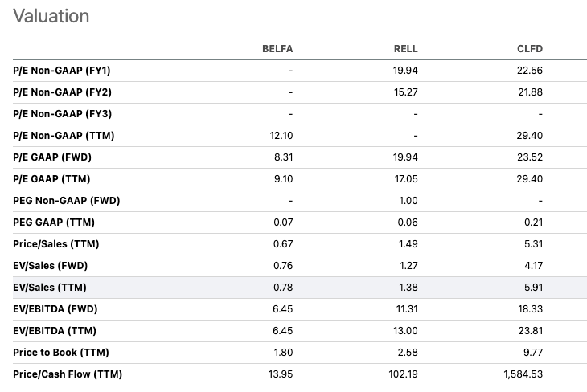Click CLFD's 9.77 Price to Book value
Screen dimensions: 587x392
pos(533,353)
